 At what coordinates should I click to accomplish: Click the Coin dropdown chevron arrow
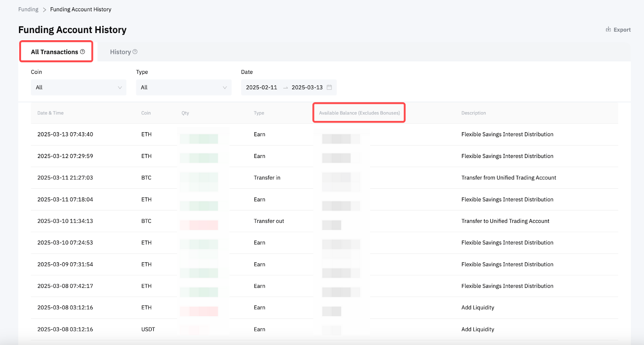coord(120,88)
